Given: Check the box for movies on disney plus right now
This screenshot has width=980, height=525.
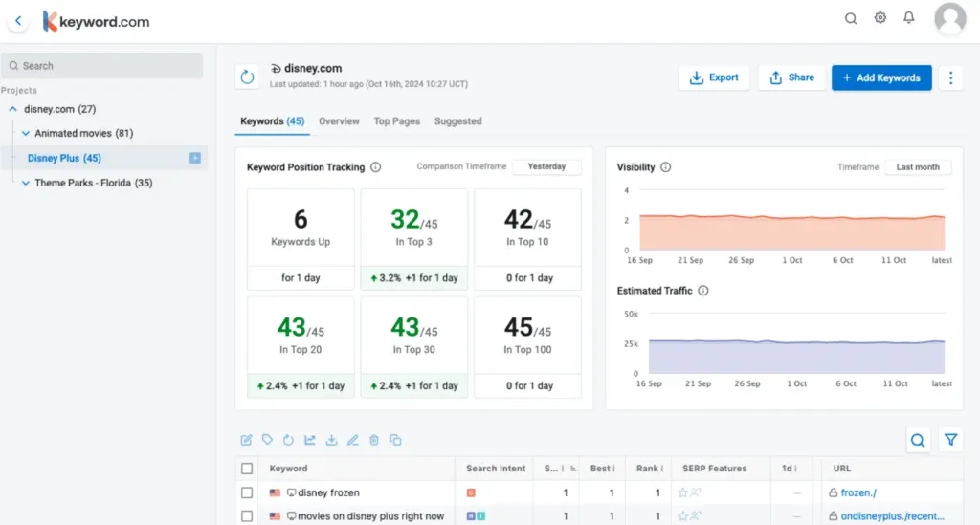Looking at the screenshot, I should [x=247, y=516].
